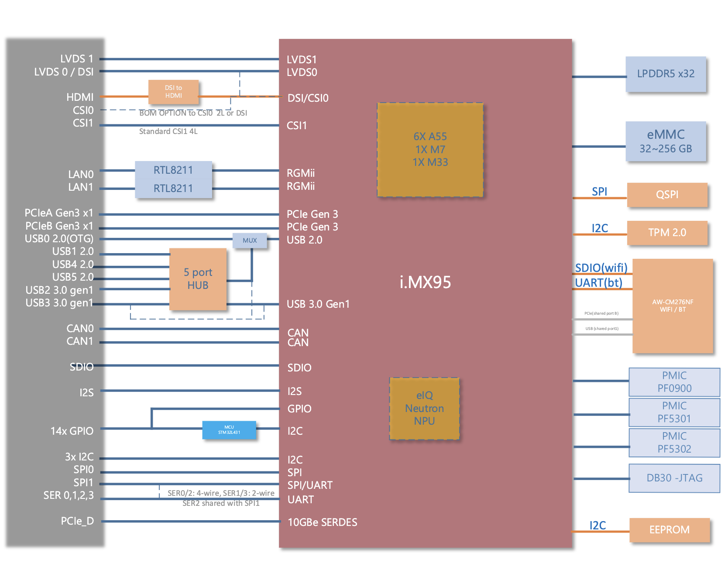
Task: Click the PMIC PF5301 block
Action: (674, 412)
